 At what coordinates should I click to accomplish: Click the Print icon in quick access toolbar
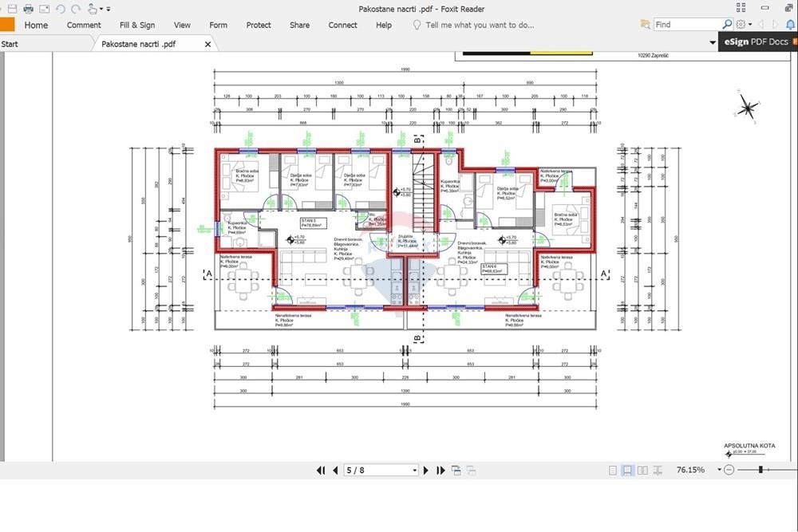click(29, 9)
